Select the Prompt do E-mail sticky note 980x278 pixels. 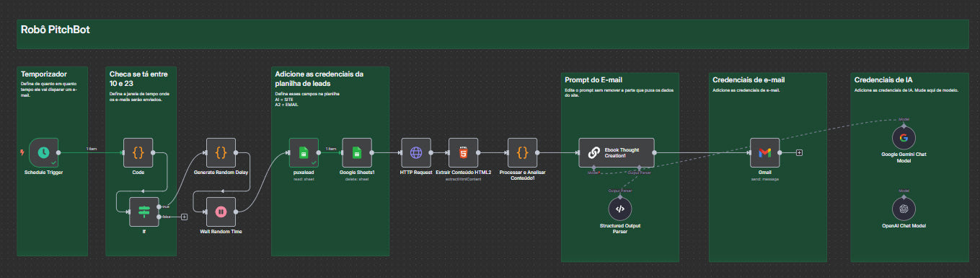pyautogui.click(x=620, y=167)
